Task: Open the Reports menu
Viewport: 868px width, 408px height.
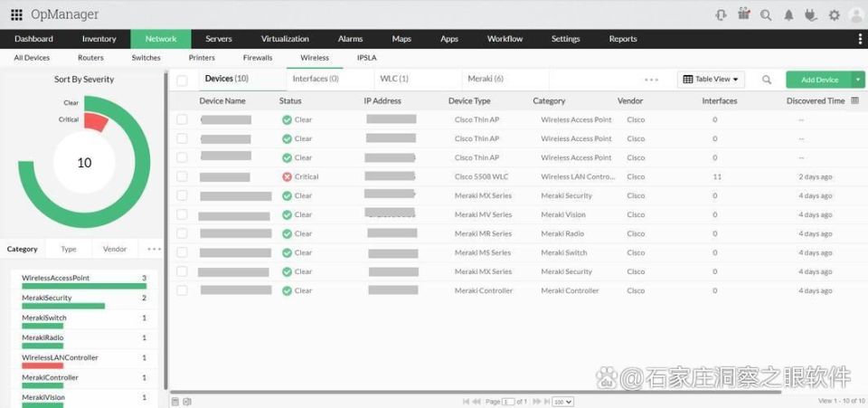Action: pyautogui.click(x=623, y=39)
